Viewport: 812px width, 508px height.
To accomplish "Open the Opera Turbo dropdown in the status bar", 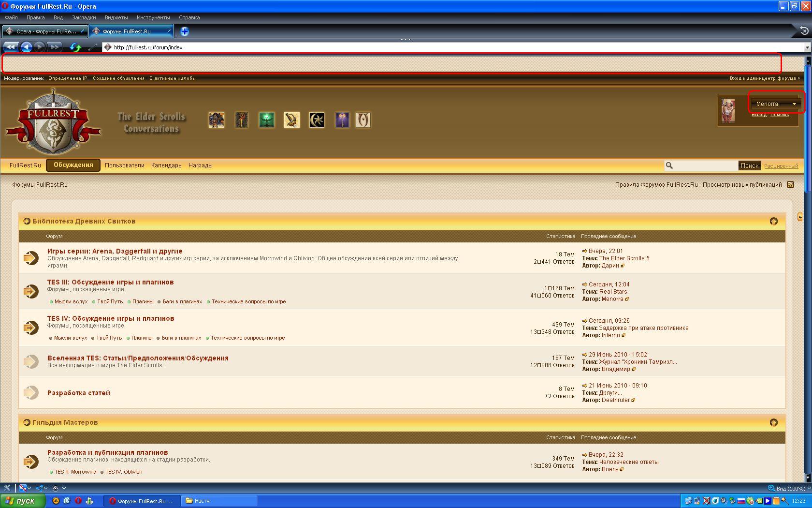I will point(64,488).
